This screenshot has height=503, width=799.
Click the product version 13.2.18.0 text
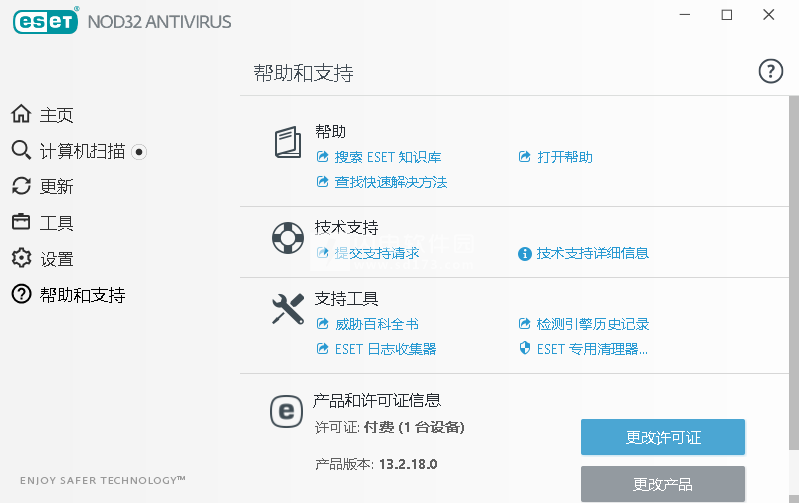(408, 464)
